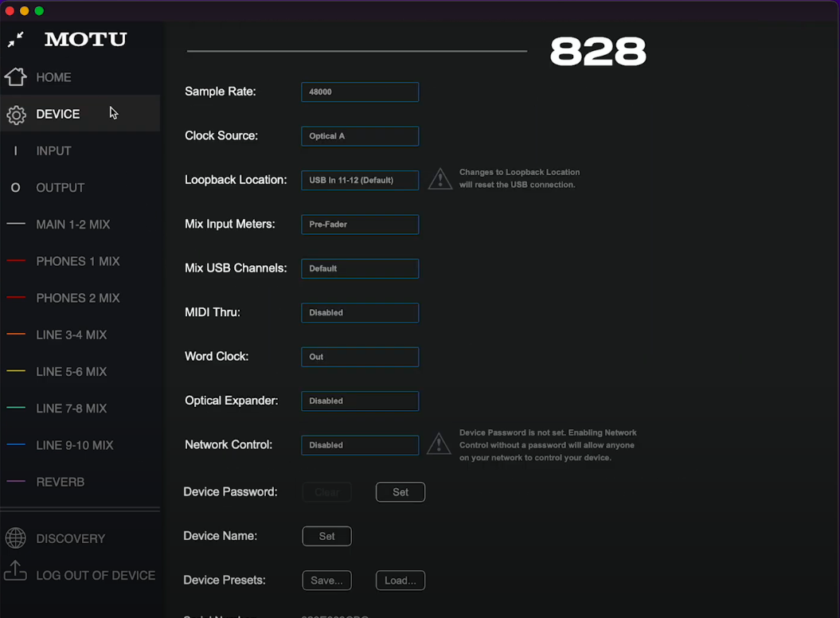Click the 'Clock Source:' label

pyautogui.click(x=221, y=135)
